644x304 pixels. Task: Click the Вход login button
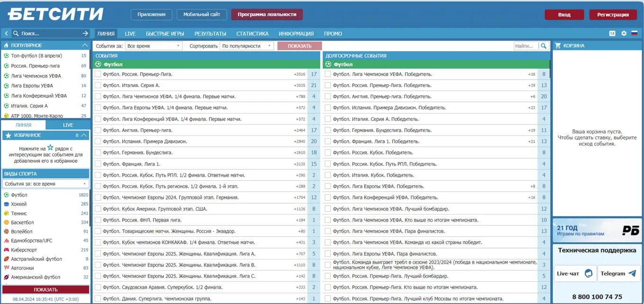click(564, 15)
